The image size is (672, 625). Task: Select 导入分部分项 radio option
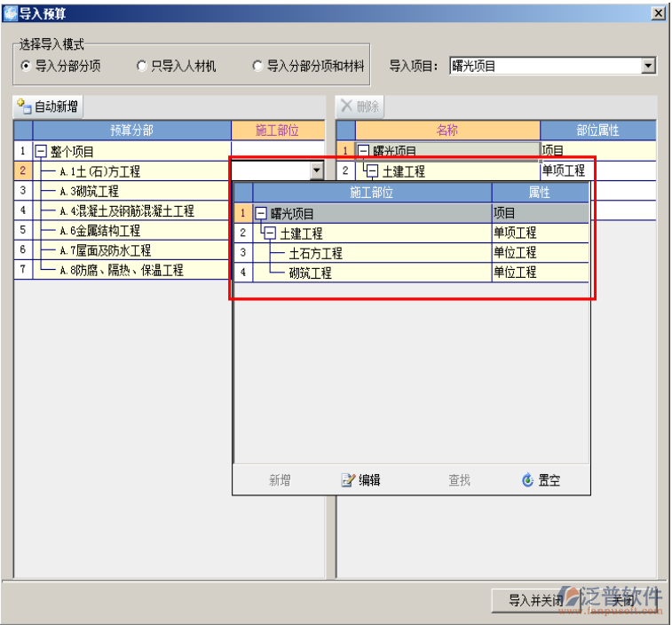tap(26, 66)
